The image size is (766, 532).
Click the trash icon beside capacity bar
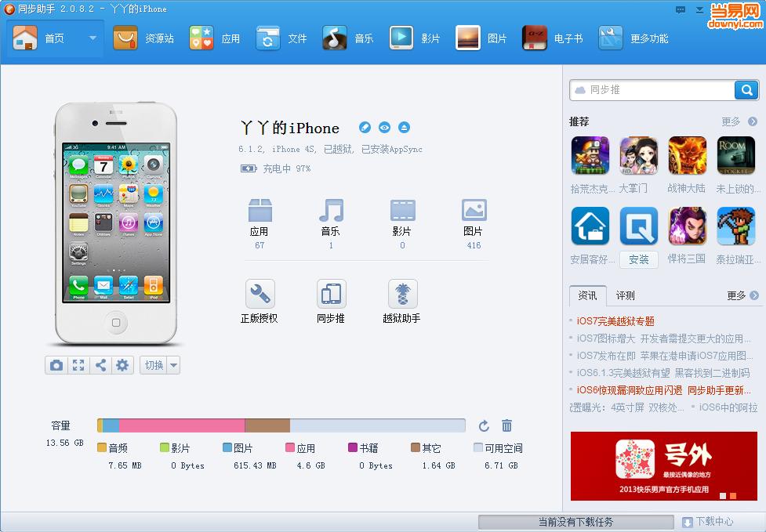point(506,425)
